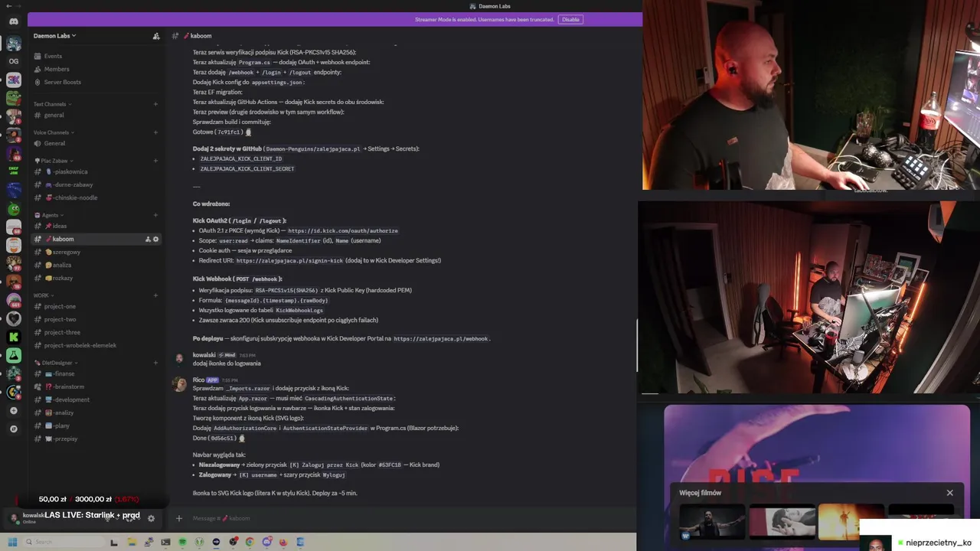980x551 pixels.
Task: Open second suggested video thumbnail
Action: click(x=782, y=522)
